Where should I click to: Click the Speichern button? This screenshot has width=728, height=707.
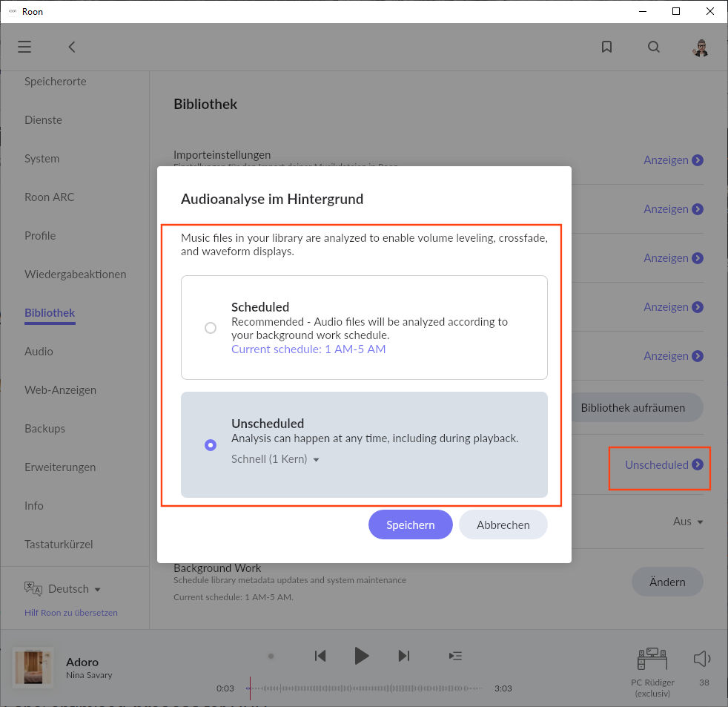[x=410, y=525]
